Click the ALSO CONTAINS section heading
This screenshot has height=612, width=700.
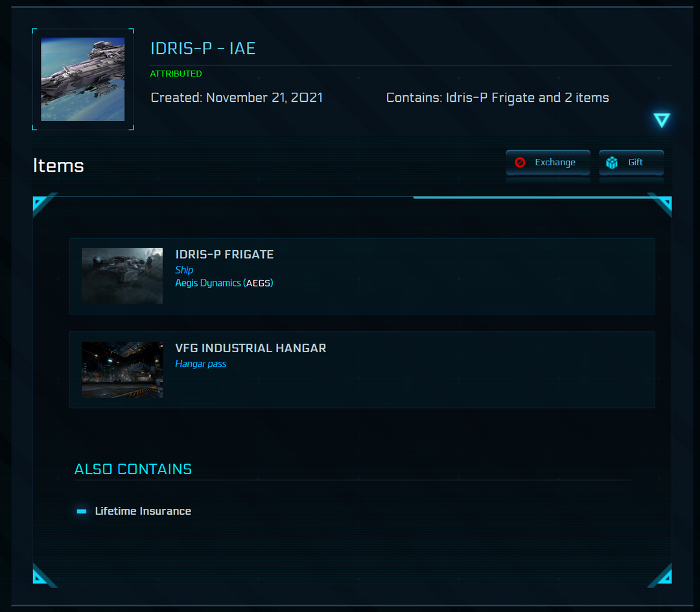(x=133, y=469)
